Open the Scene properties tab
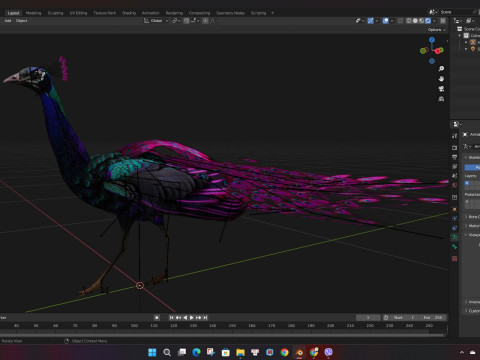The width and height of the screenshot is (480, 360). (x=454, y=176)
